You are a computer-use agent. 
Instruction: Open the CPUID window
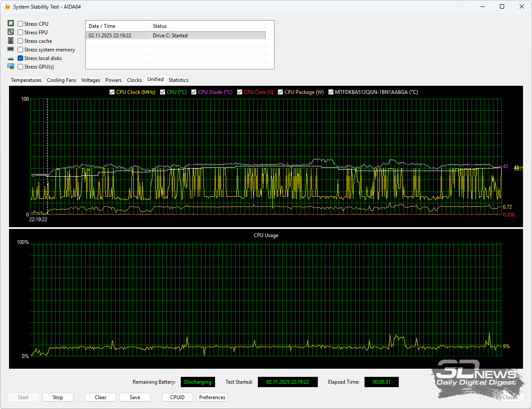tap(177, 397)
